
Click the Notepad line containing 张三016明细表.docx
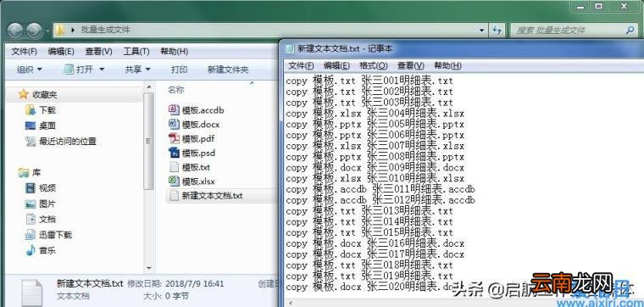pos(375,243)
